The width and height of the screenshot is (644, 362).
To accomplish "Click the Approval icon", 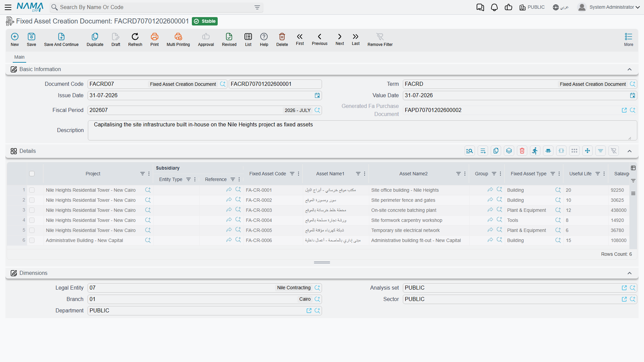I will point(206,37).
